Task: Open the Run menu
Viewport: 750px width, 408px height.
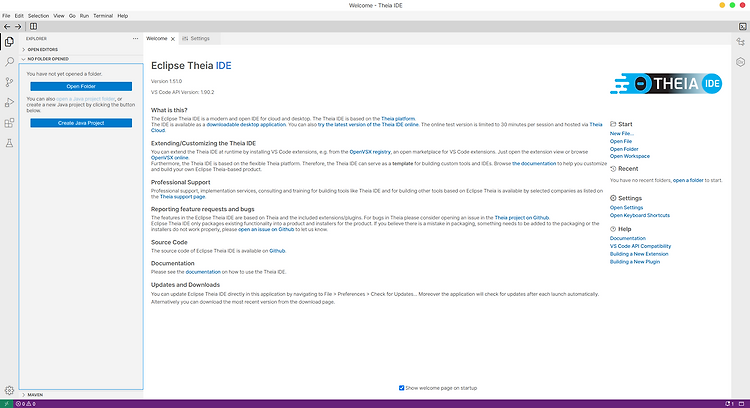Action: pos(84,16)
